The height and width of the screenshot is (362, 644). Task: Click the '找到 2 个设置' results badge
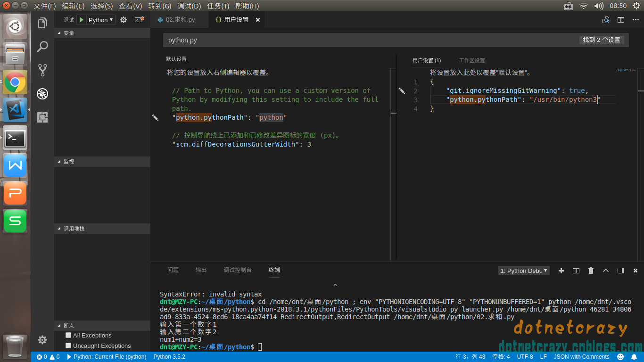(x=602, y=40)
